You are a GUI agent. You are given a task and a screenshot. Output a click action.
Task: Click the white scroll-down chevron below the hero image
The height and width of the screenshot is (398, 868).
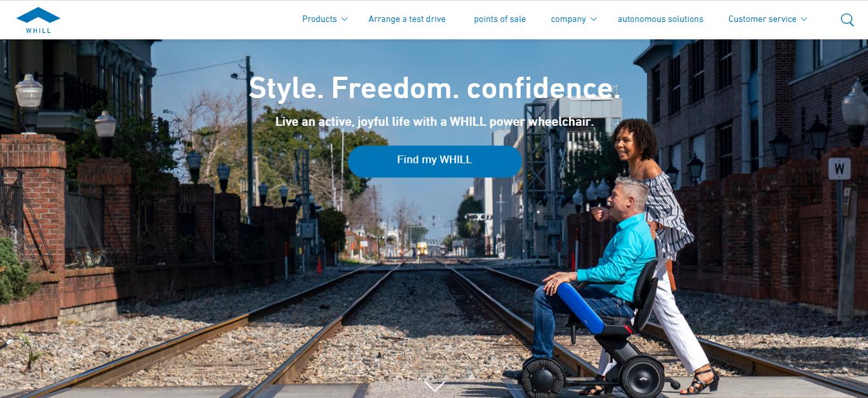(x=435, y=386)
